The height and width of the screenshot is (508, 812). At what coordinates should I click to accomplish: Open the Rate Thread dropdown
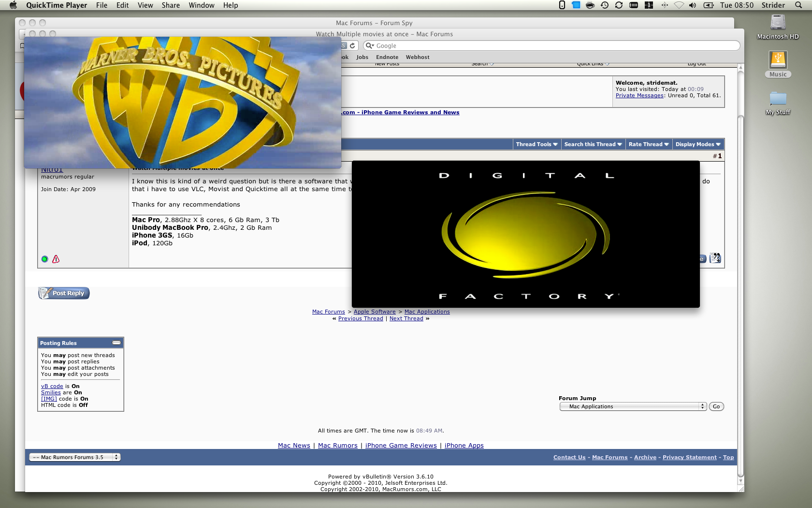[x=649, y=144]
